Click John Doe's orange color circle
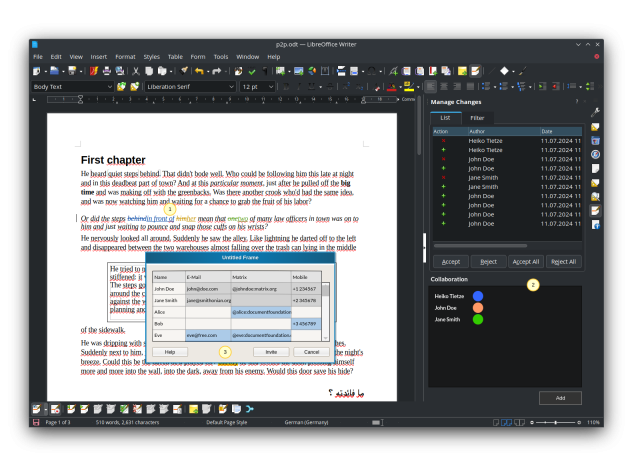Screen dimensions: 640x473 click(478, 308)
